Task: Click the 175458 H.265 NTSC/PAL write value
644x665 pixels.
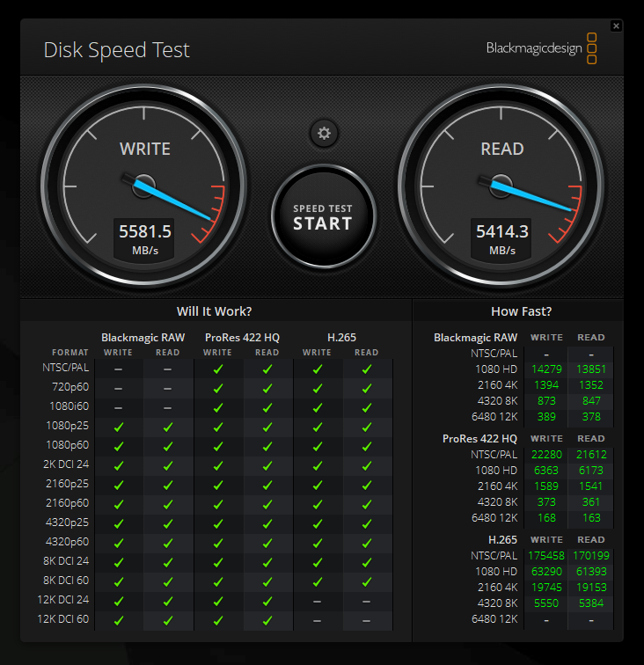Action: coord(546,556)
